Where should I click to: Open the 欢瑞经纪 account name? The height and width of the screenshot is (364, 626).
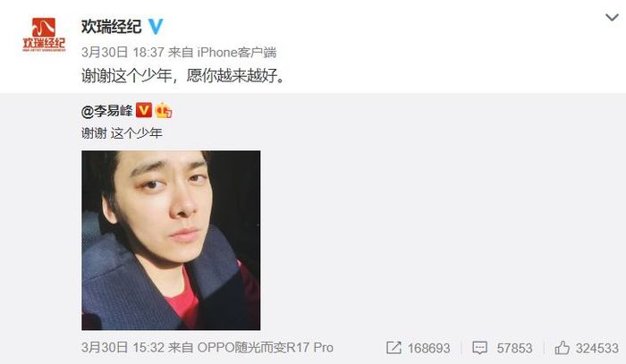(112, 27)
